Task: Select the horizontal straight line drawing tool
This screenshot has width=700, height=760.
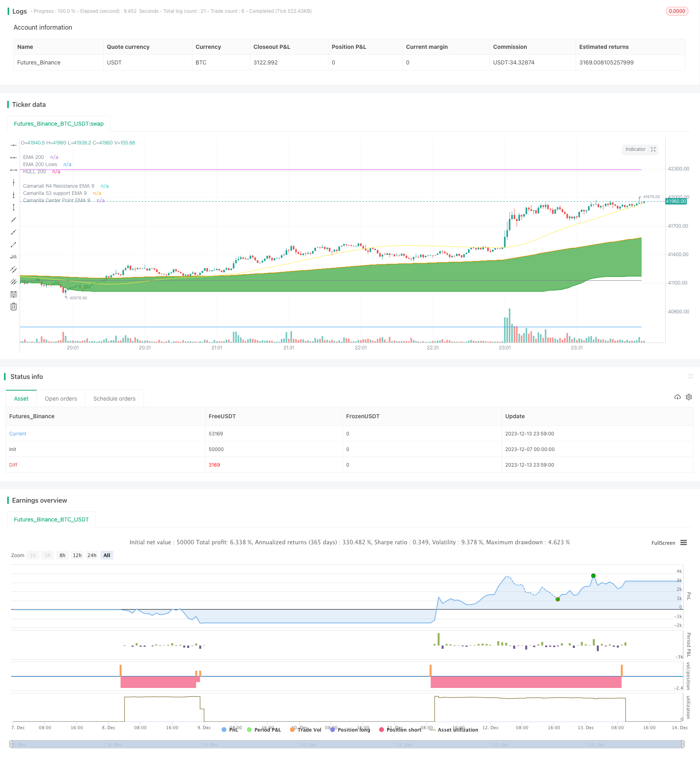Action: (x=14, y=145)
